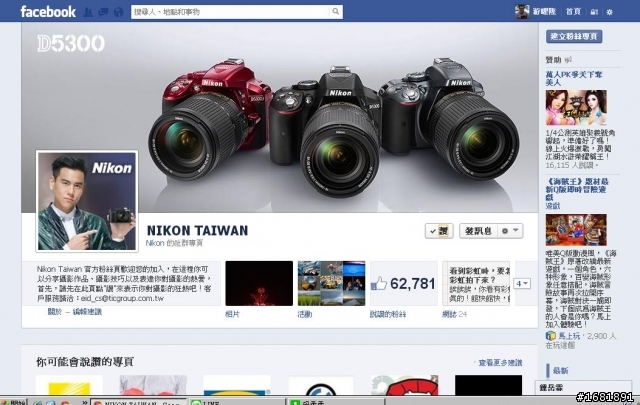Click the facebook logo
640x405 pixels.
[x=48, y=11]
